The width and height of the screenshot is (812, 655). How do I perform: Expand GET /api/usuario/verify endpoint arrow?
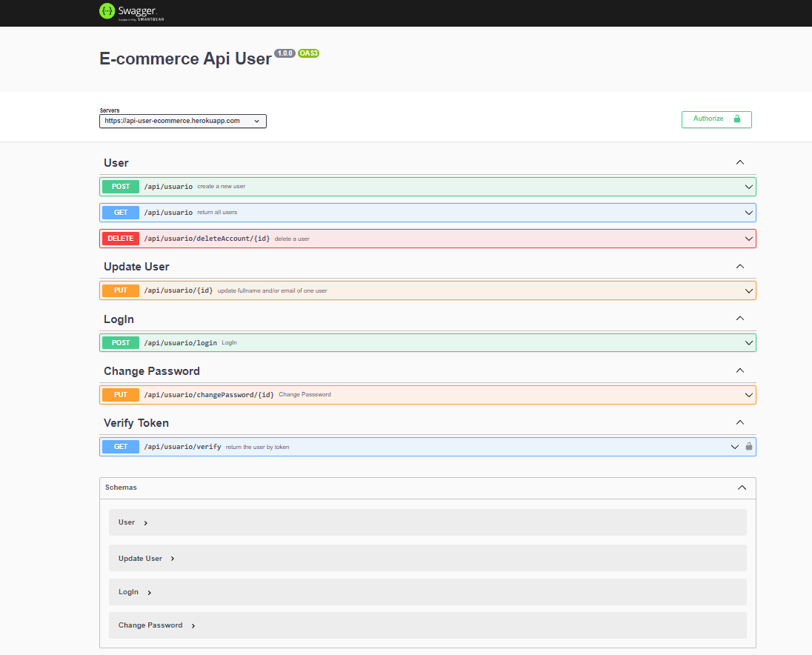point(734,447)
